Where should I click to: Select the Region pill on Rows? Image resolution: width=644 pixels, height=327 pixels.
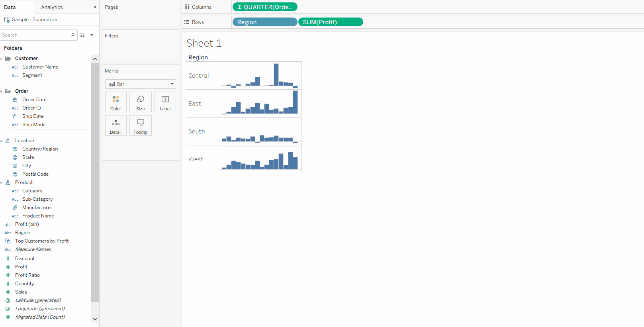[265, 22]
